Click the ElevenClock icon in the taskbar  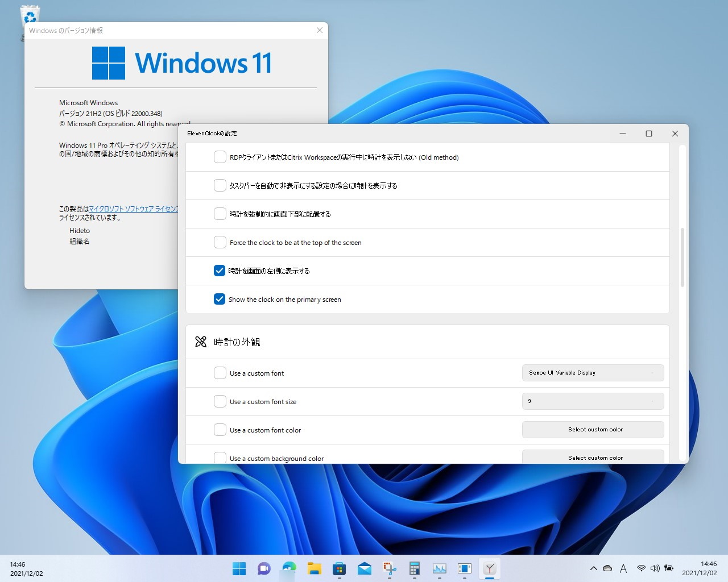pyautogui.click(x=490, y=568)
